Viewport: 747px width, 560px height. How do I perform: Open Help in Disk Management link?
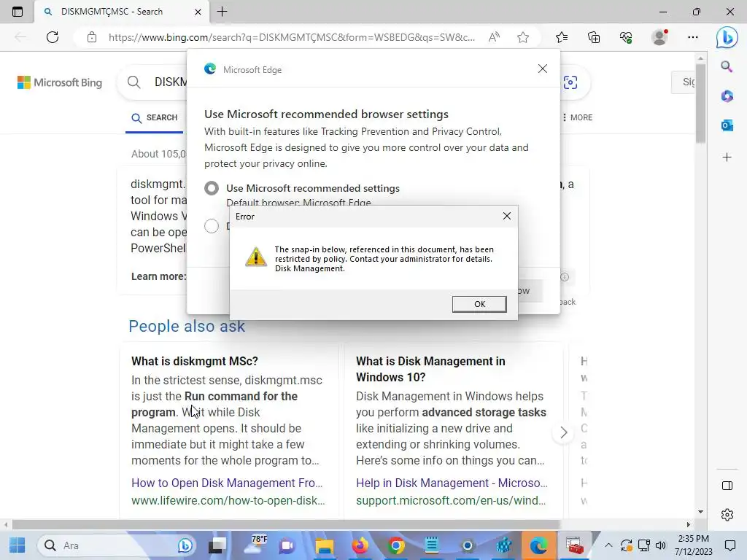coord(452,483)
